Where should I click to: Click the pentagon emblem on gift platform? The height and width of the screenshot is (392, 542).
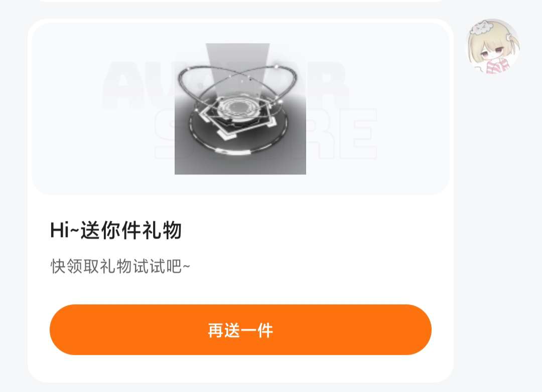click(238, 117)
